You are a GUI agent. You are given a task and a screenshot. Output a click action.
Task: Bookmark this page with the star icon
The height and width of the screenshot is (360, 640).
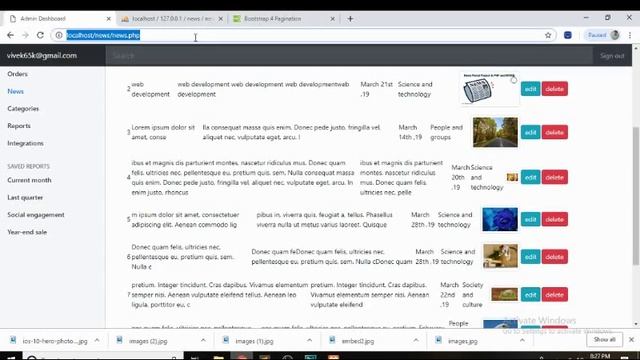tap(548, 36)
